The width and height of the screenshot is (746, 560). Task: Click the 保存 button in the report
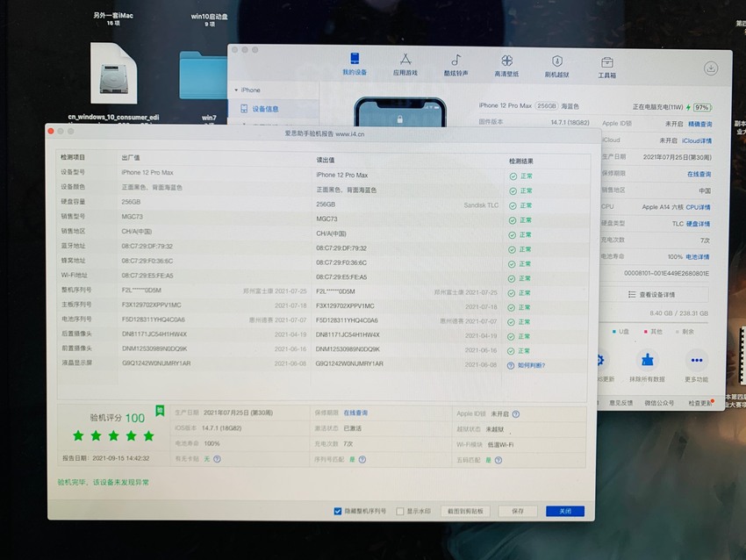pyautogui.click(x=518, y=512)
